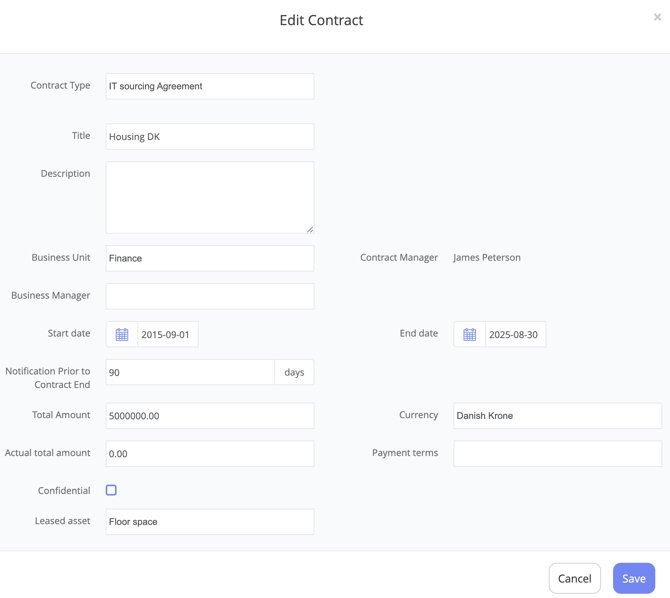This screenshot has width=670, height=598.
Task: Click the End date value 2025-08-30
Action: [x=516, y=334]
